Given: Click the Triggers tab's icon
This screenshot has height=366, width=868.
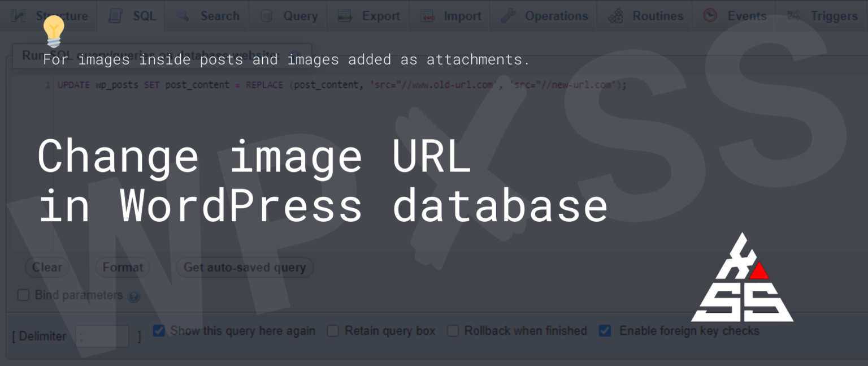Looking at the screenshot, I should 794,16.
